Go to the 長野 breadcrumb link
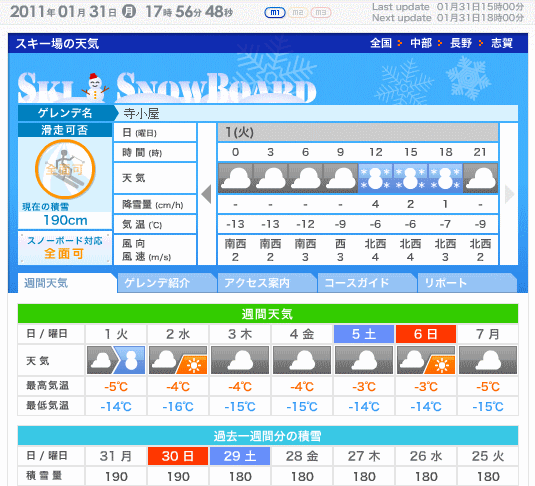The width and height of the screenshot is (535, 486). [x=461, y=43]
